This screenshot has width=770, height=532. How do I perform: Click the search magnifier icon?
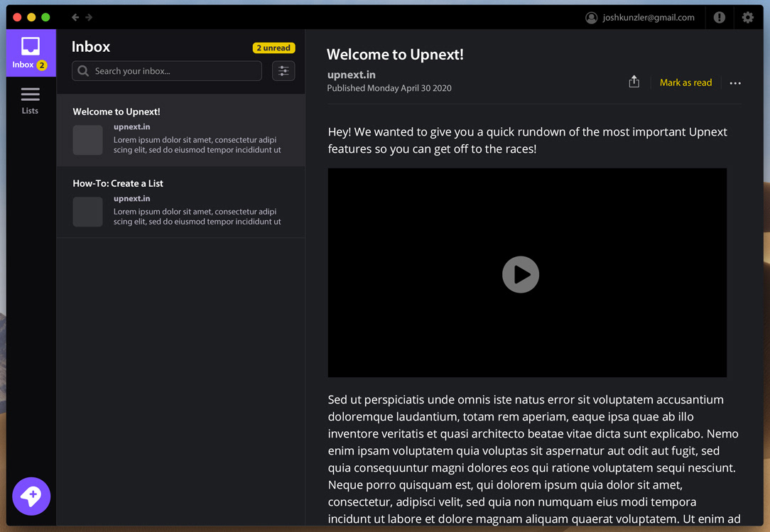pyautogui.click(x=84, y=71)
